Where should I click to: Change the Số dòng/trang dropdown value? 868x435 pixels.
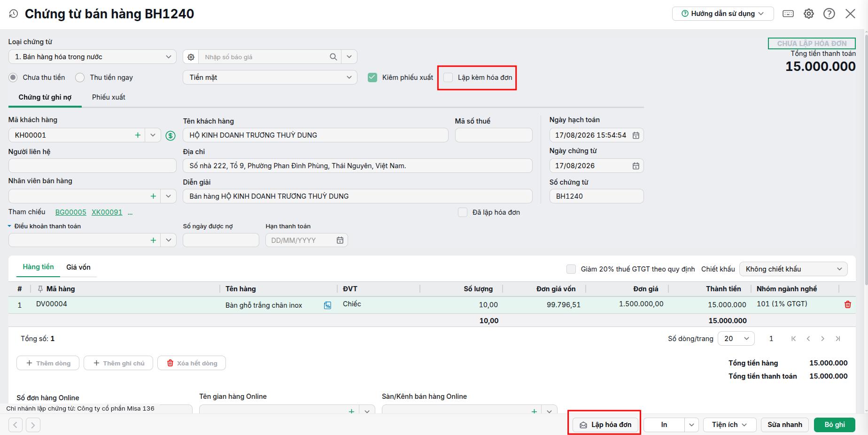(x=736, y=339)
